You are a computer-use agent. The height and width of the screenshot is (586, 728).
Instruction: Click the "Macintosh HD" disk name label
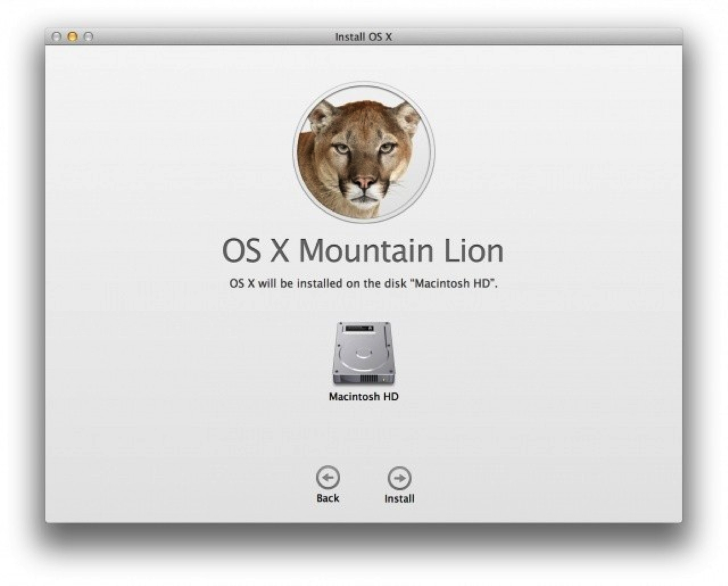363,396
